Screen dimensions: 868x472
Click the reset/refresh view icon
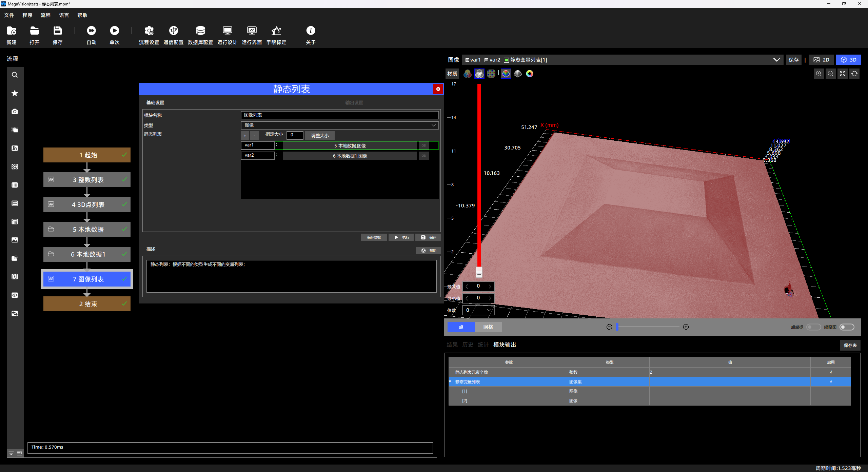click(x=854, y=74)
